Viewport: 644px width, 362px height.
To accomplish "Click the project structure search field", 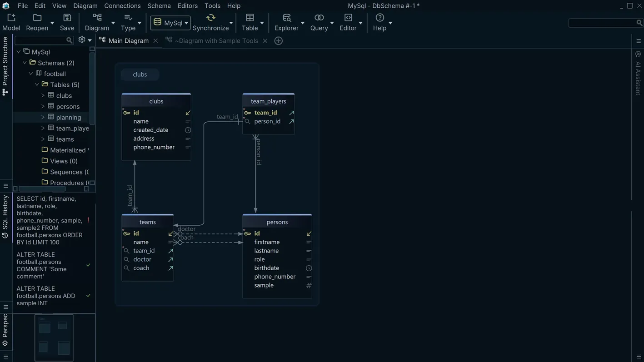I will tap(41, 40).
